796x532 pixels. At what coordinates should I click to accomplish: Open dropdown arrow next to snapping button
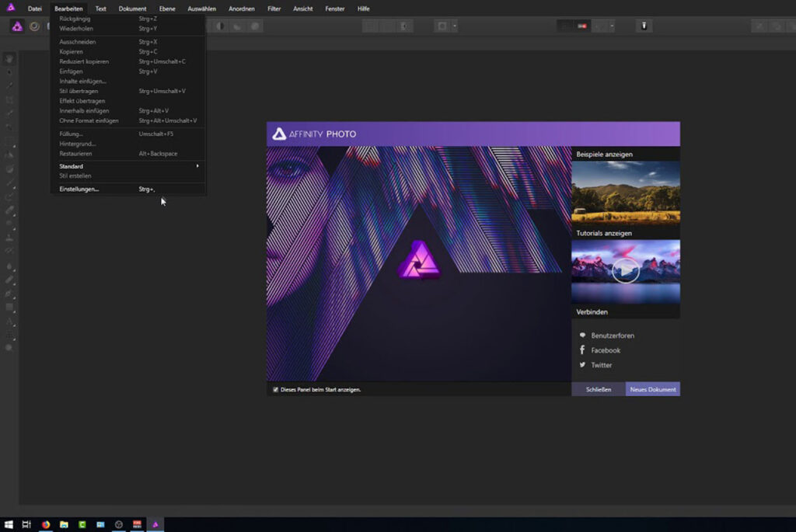point(611,26)
